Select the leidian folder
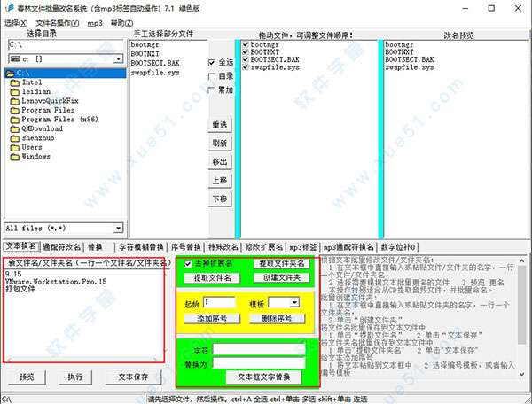The height and width of the screenshot is (404, 532). [x=36, y=91]
